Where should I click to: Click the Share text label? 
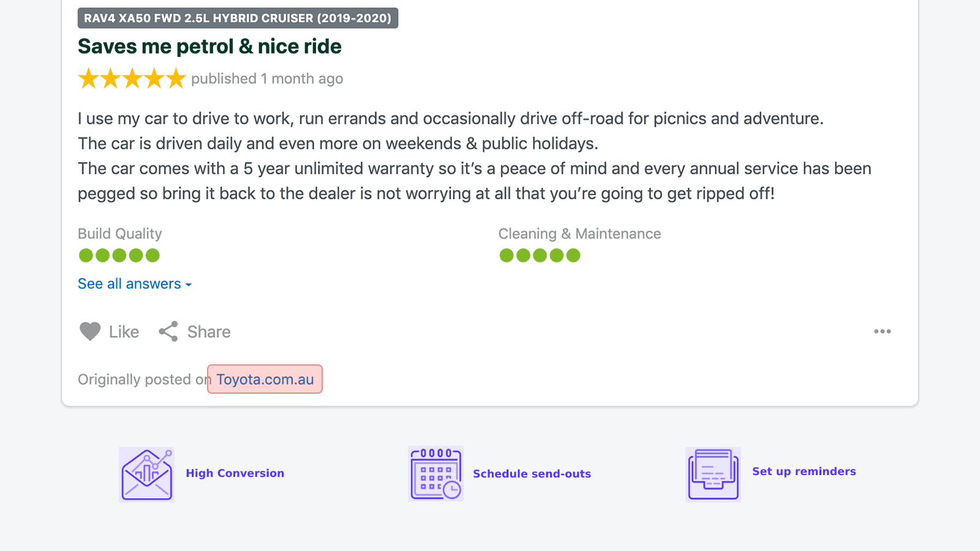[x=208, y=331]
